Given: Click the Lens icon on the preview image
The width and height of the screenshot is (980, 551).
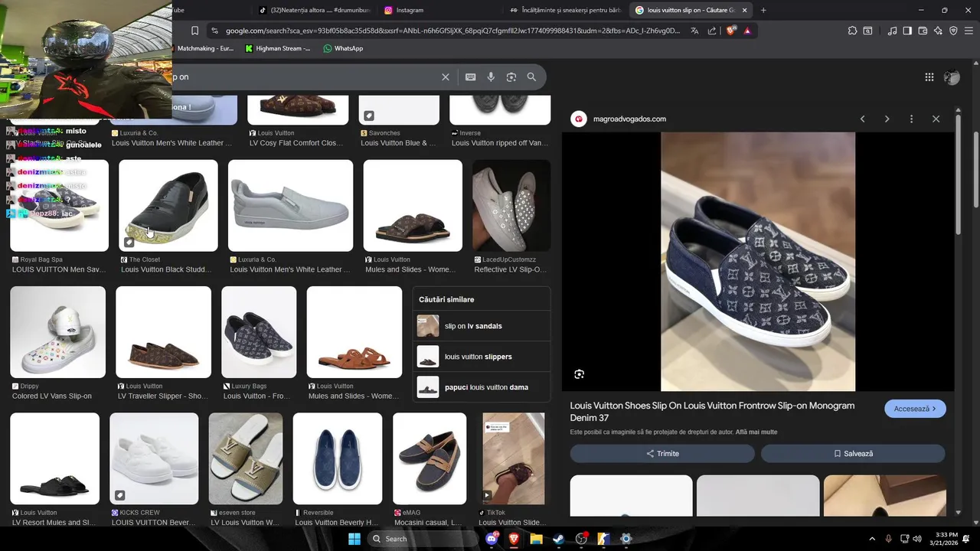Looking at the screenshot, I should pyautogui.click(x=579, y=374).
